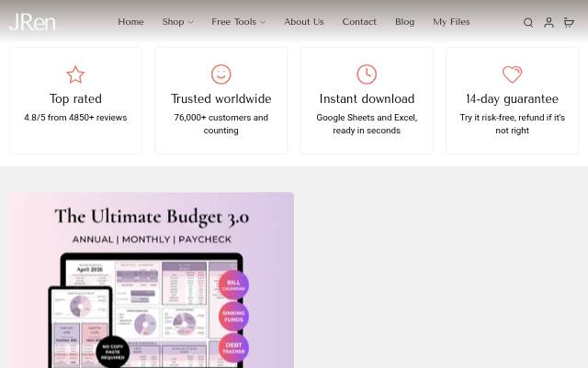Image resolution: width=588 pixels, height=368 pixels.
Task: Click 'The Ultimate Budget 3.0' title text
Action: 152,217
